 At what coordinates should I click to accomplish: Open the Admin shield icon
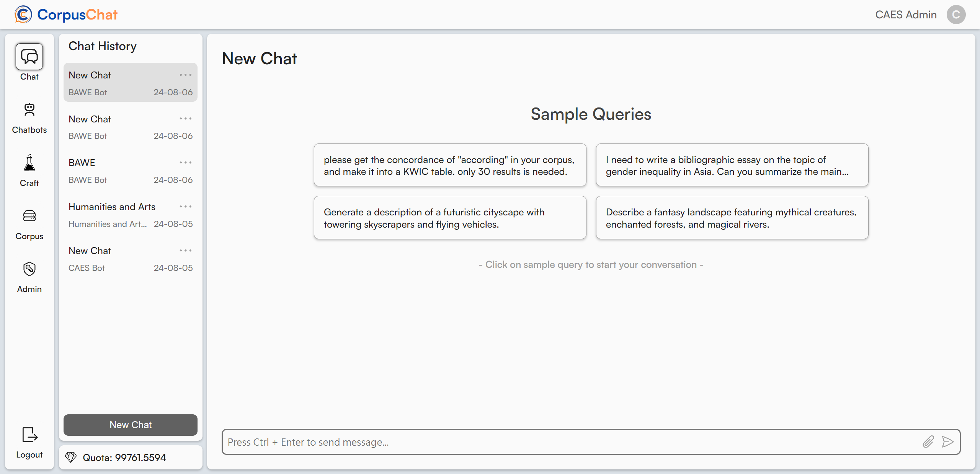click(x=29, y=269)
